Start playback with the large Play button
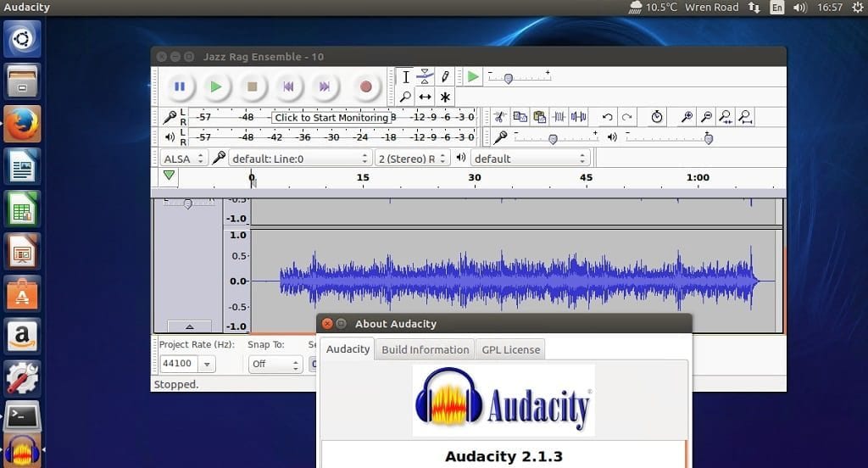868x468 pixels. pos(216,86)
